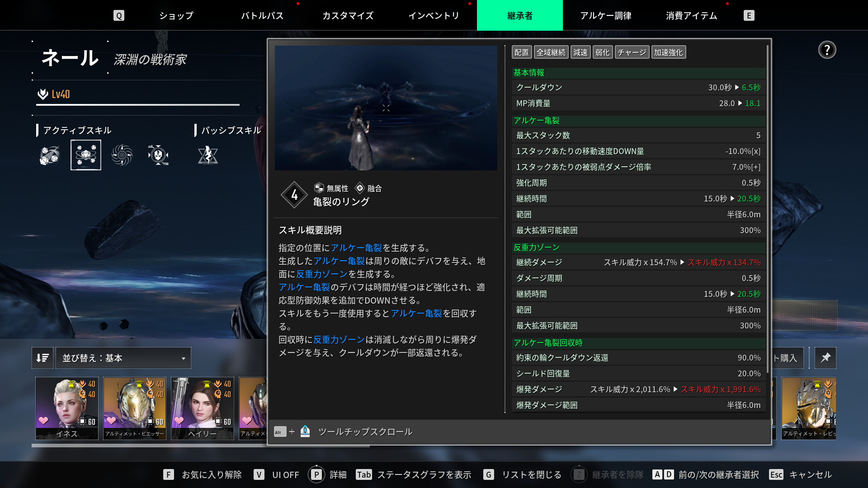The image size is (868, 488).
Task: Click the pin icon button
Action: [826, 358]
